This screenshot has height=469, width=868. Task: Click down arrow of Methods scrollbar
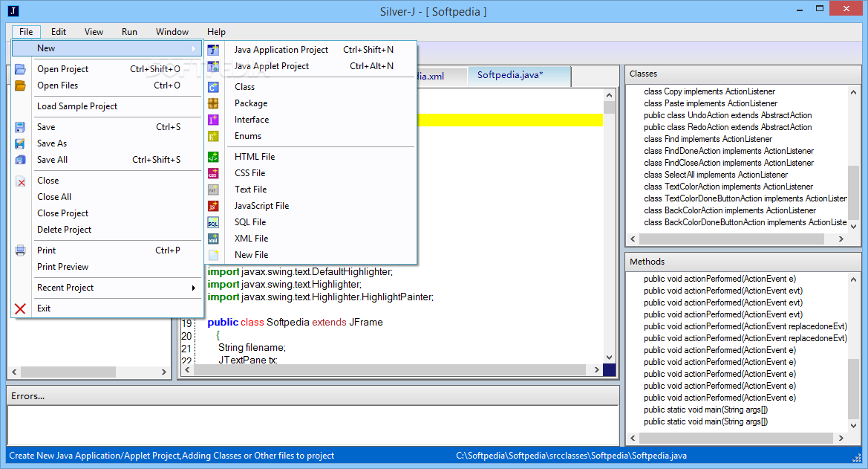[x=854, y=426]
